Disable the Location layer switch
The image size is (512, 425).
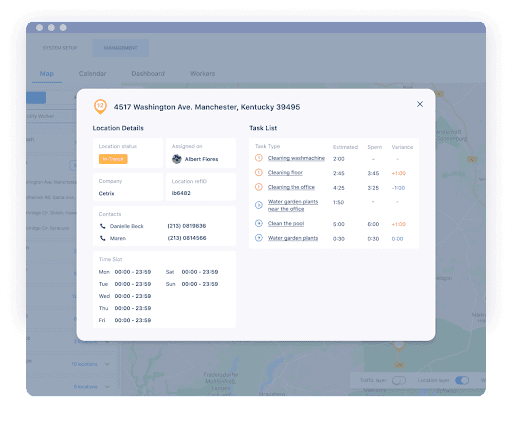click(x=462, y=380)
